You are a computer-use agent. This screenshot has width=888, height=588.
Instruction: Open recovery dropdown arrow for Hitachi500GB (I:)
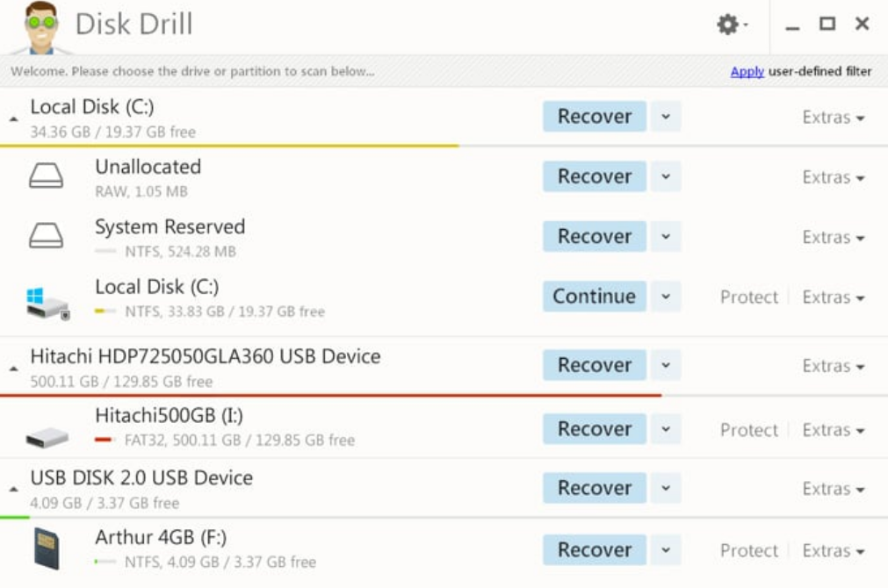666,428
